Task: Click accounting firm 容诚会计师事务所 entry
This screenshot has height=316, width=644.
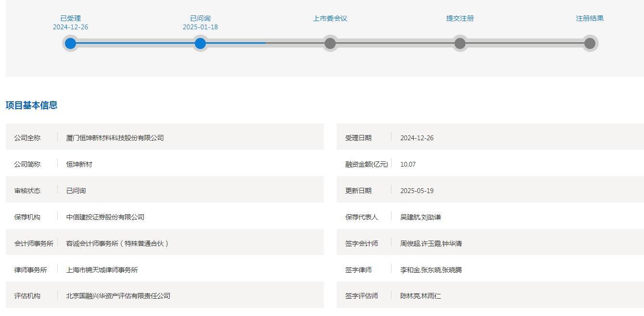Action: pos(118,243)
